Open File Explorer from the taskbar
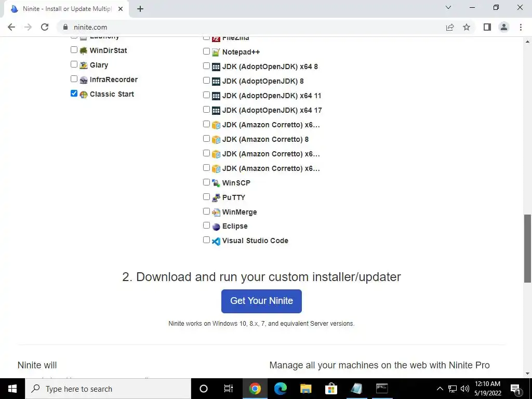The image size is (532, 399). [305, 389]
